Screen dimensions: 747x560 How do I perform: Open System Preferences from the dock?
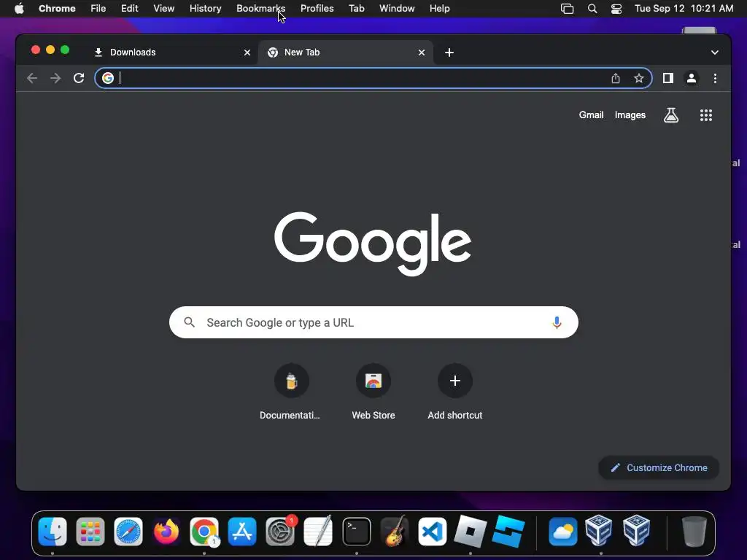(280, 531)
